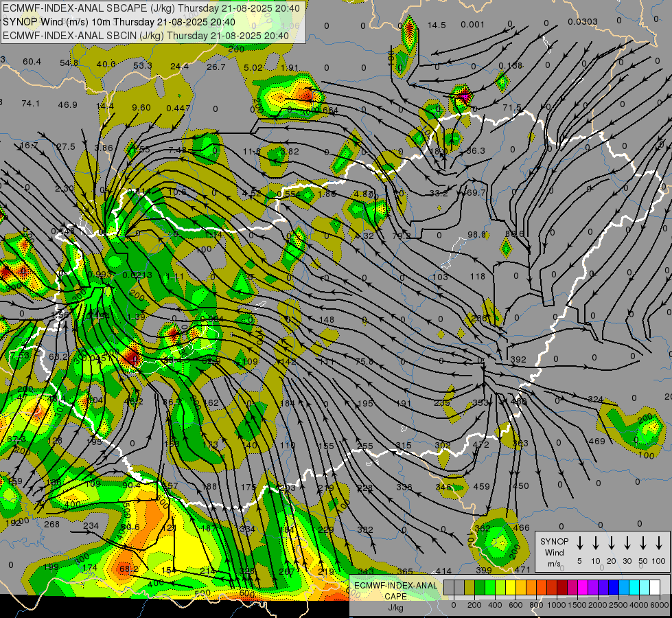Viewport: 672px width, 618px height.
Task: Select the dark red swatch in CAPE legend
Action: [562, 588]
